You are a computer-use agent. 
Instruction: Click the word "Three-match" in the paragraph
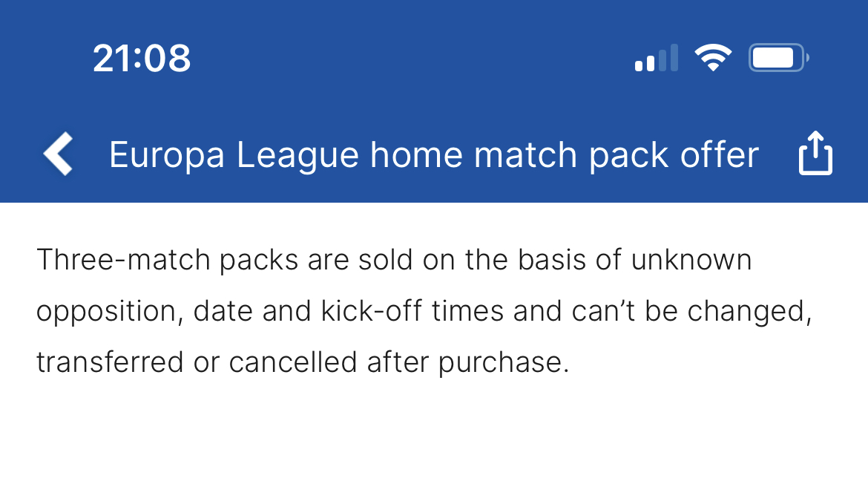tap(123, 260)
